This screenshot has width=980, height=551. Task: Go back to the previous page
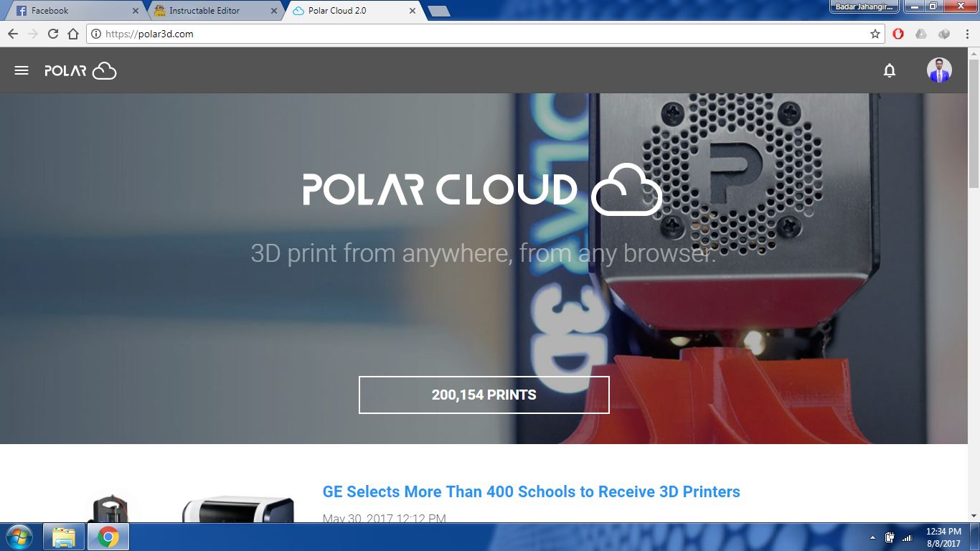click(13, 34)
